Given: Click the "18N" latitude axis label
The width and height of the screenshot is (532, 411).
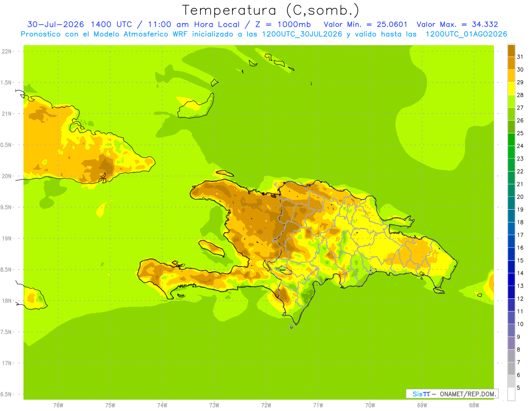Looking at the screenshot, I should pyautogui.click(x=6, y=301).
